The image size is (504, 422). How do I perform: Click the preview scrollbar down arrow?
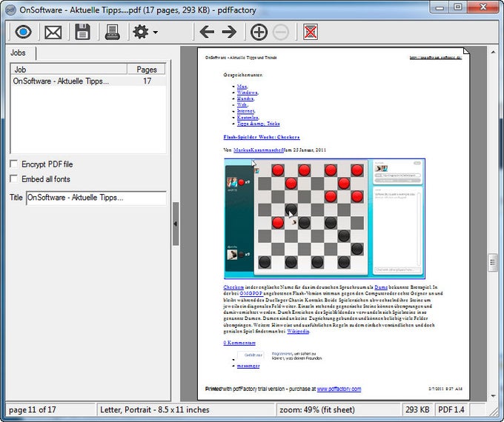493,396
